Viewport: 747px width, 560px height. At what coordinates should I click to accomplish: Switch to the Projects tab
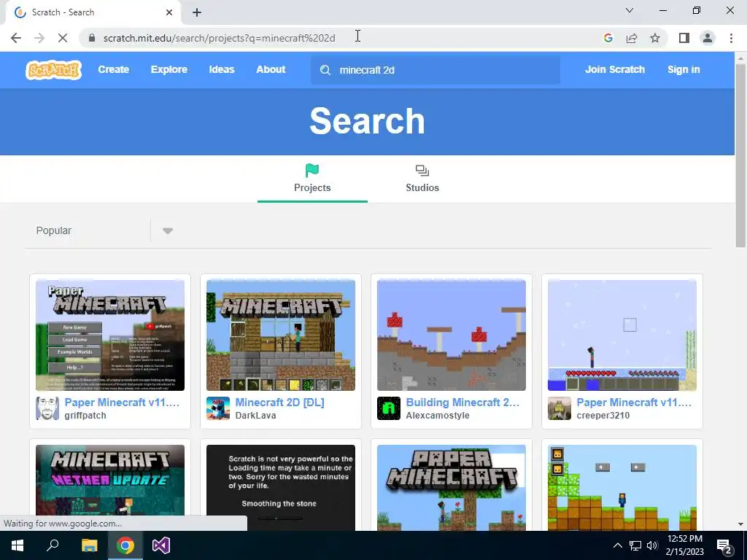312,179
